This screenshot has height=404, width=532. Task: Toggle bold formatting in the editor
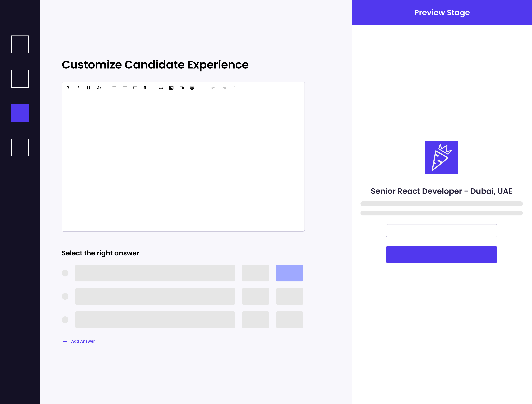click(68, 88)
